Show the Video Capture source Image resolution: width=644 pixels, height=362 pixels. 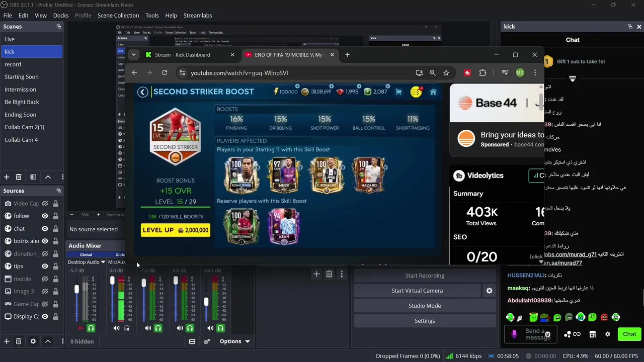tap(45, 204)
